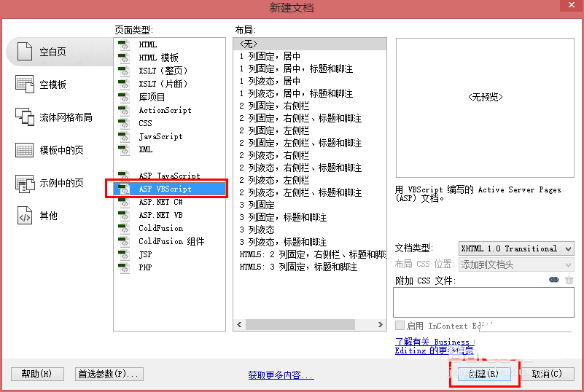
Task: Click the layout list scroll left arrow
Action: tap(239, 325)
